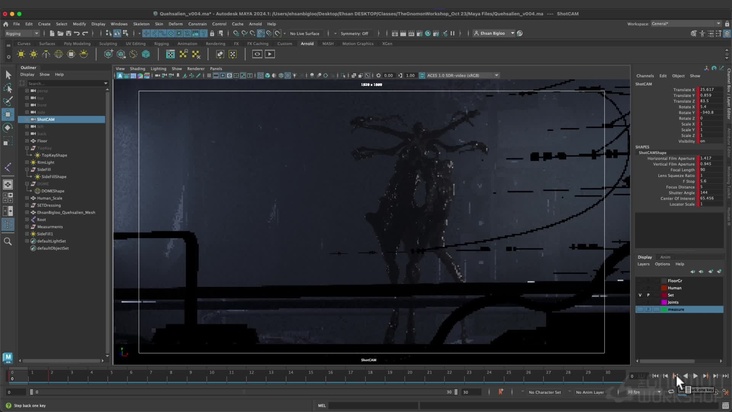The width and height of the screenshot is (732, 412).
Task: Activate the Lasso select tool
Action: (x=8, y=88)
